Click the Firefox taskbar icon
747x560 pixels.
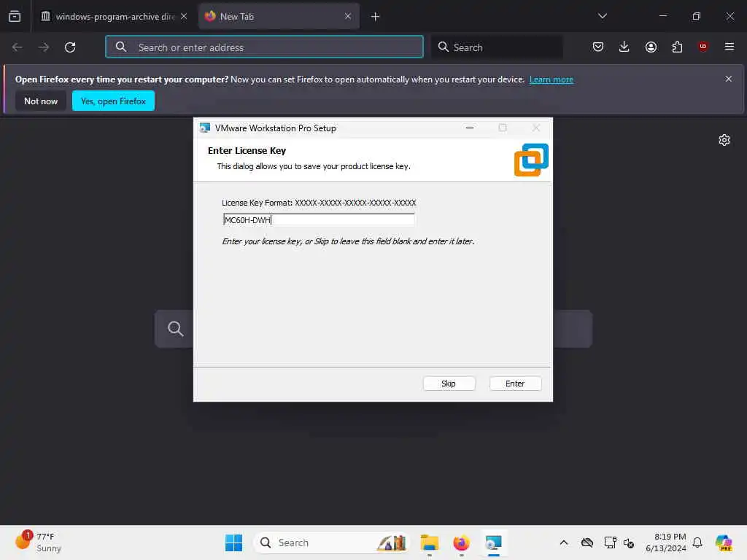(x=461, y=542)
